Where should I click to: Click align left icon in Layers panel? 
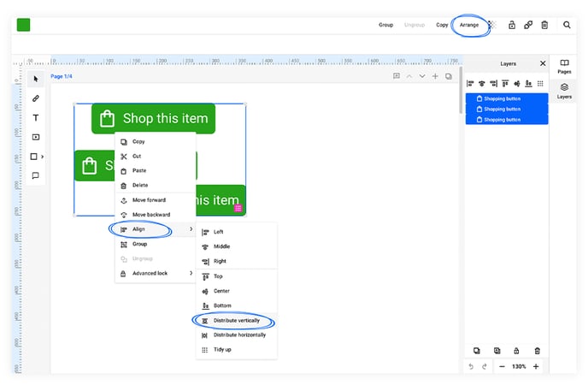470,83
